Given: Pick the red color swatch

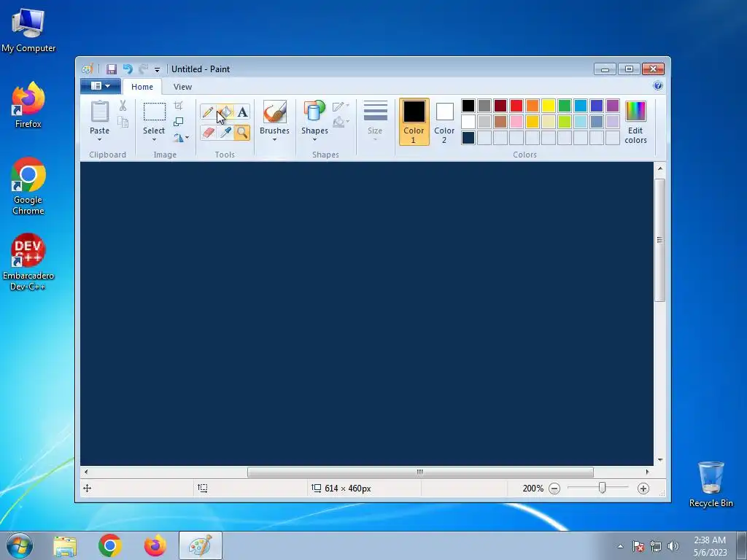Looking at the screenshot, I should tap(516, 106).
